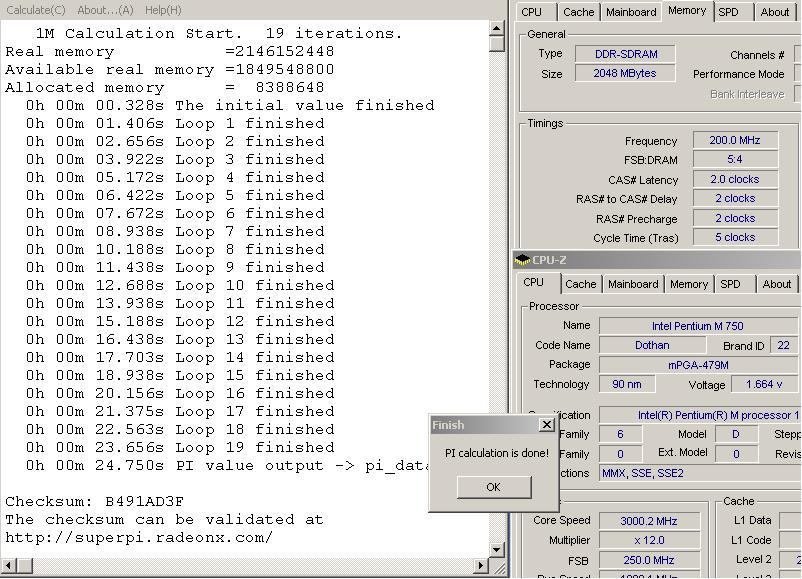Screen dimensions: 802x579
Task: Click the Multiplier value x 12.0
Action: 649,540
